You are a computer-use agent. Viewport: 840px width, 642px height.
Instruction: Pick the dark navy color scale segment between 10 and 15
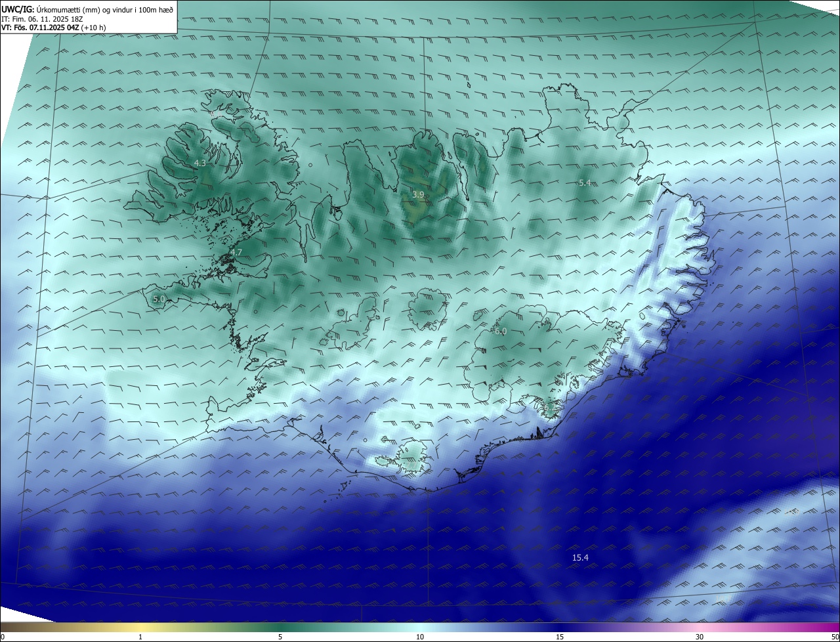[x=490, y=627]
